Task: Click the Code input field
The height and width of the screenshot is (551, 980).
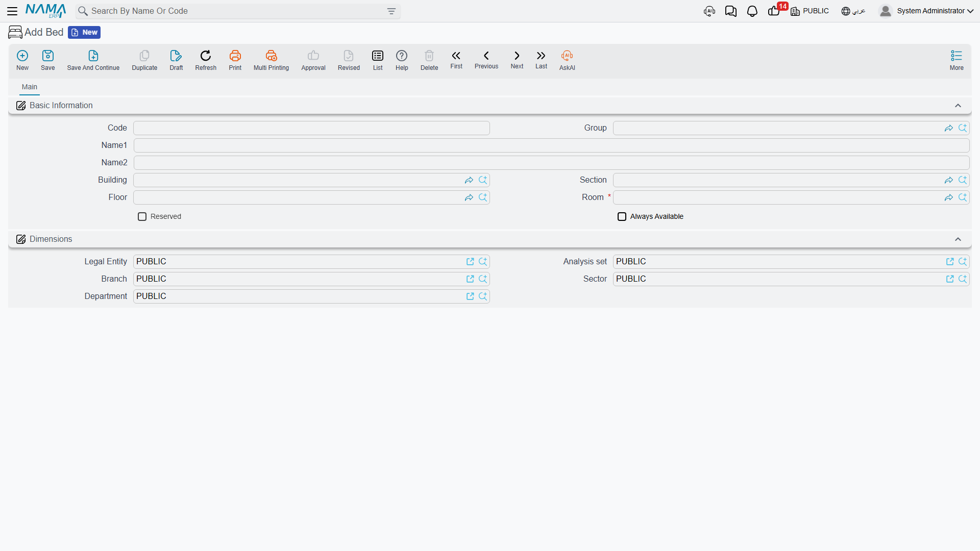Action: 311,128
